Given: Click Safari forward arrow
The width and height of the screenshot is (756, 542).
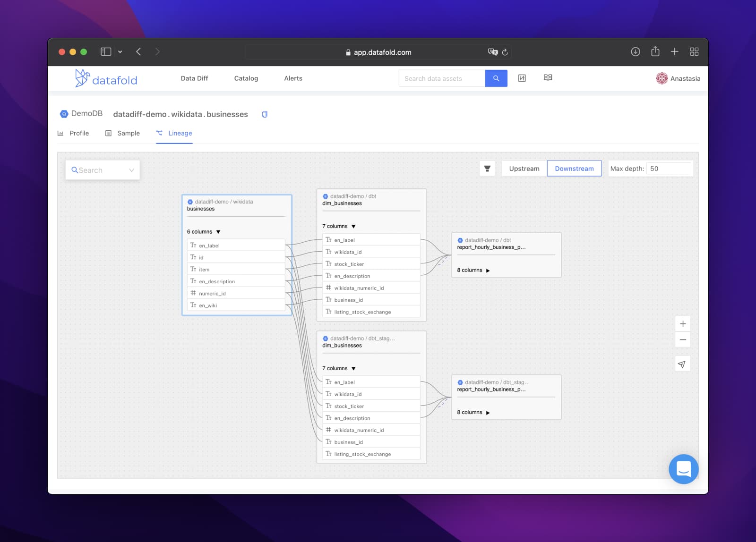Looking at the screenshot, I should [x=157, y=52].
